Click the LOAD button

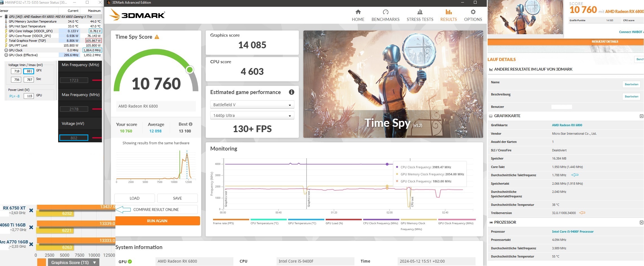[135, 198]
